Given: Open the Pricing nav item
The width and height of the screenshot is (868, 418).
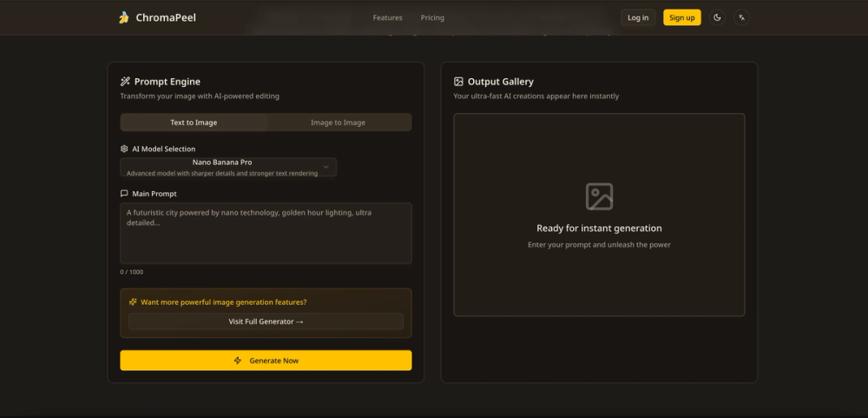Looking at the screenshot, I should tap(432, 17).
